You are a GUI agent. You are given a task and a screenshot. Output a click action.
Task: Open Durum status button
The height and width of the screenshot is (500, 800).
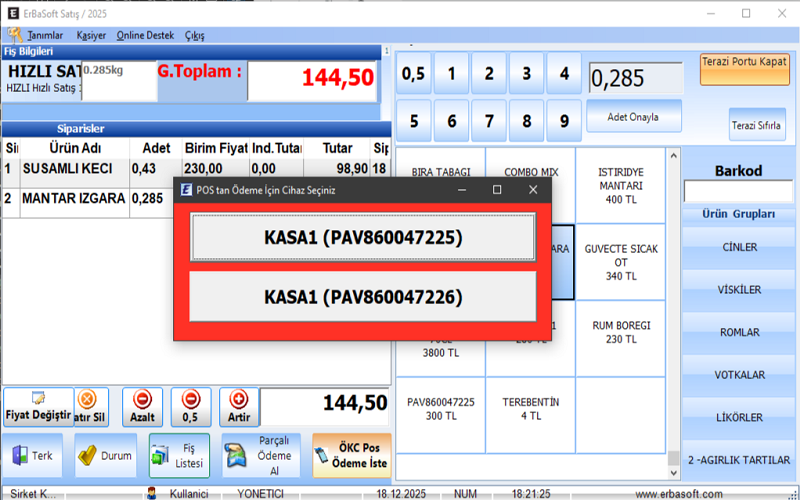tap(105, 455)
